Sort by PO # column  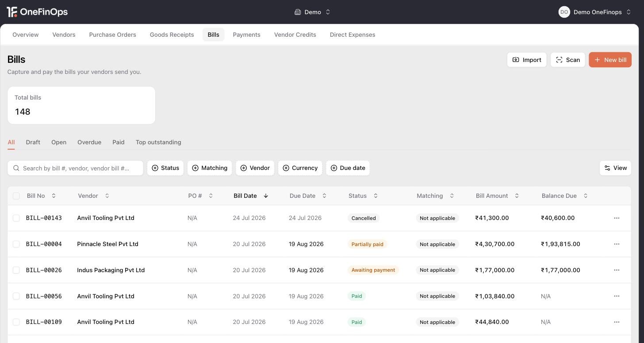coord(200,196)
